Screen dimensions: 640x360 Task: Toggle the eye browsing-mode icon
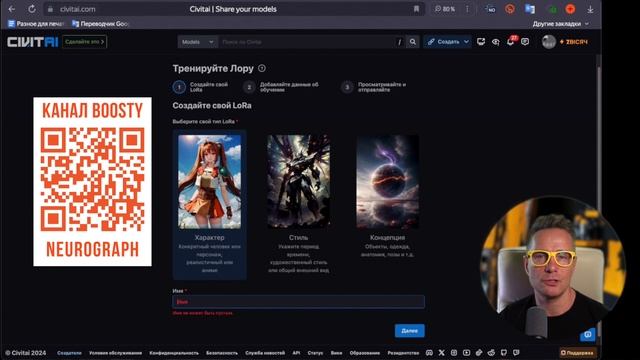click(x=496, y=42)
